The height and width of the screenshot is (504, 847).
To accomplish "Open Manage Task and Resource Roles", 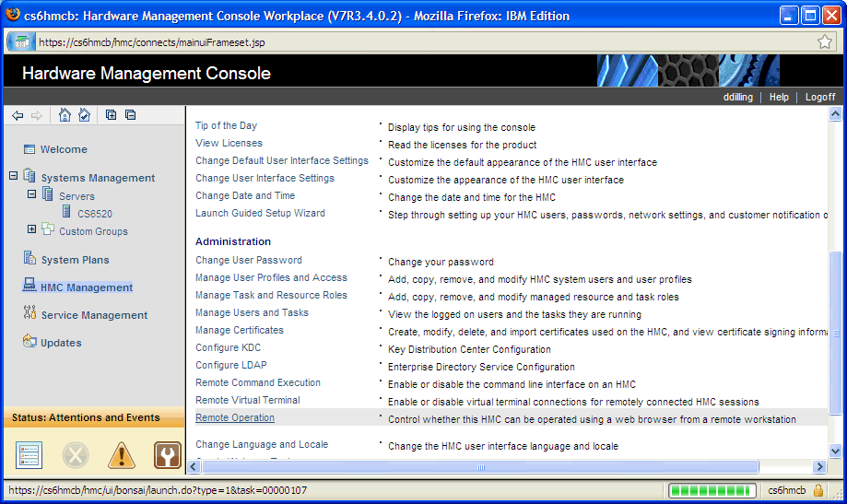I will pyautogui.click(x=271, y=295).
